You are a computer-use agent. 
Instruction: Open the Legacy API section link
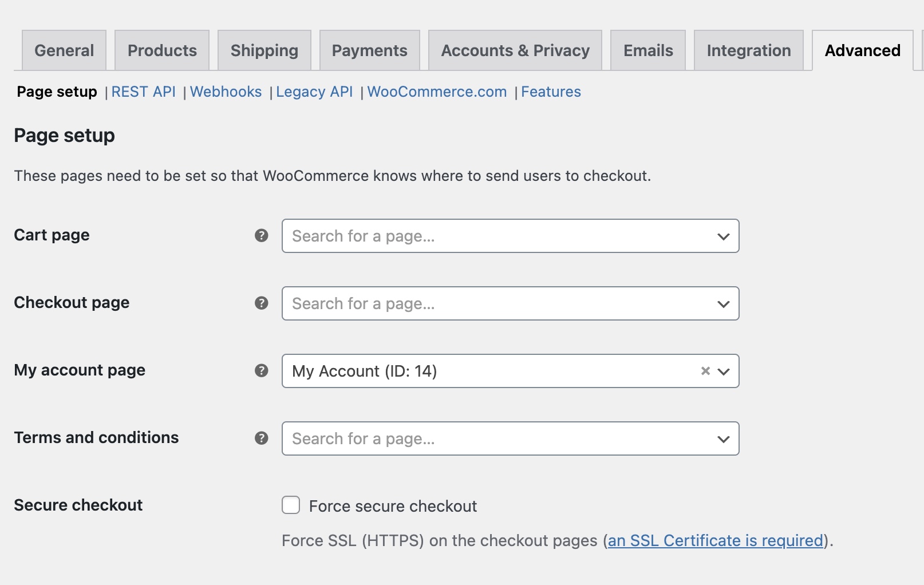314,92
